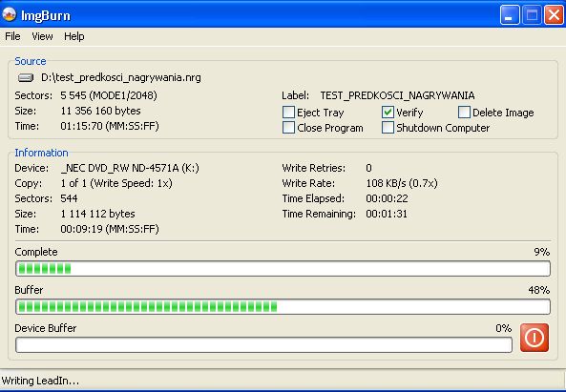Click the maximize button in title bar
The height and width of the screenshot is (392, 566).
532,15
